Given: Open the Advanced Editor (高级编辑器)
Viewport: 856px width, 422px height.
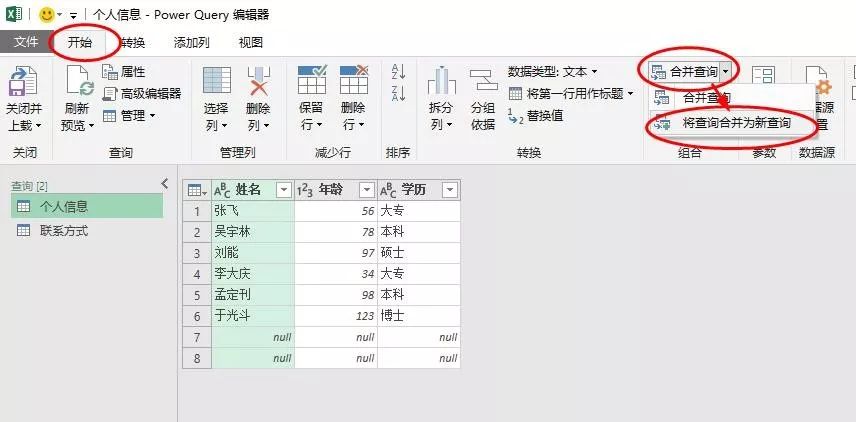Looking at the screenshot, I should 141,94.
